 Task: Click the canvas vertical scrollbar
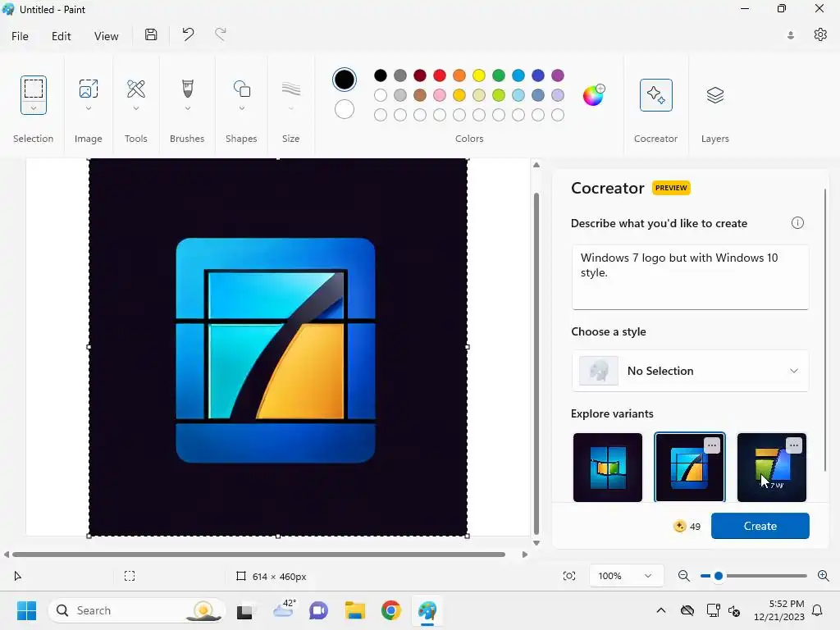click(536, 363)
